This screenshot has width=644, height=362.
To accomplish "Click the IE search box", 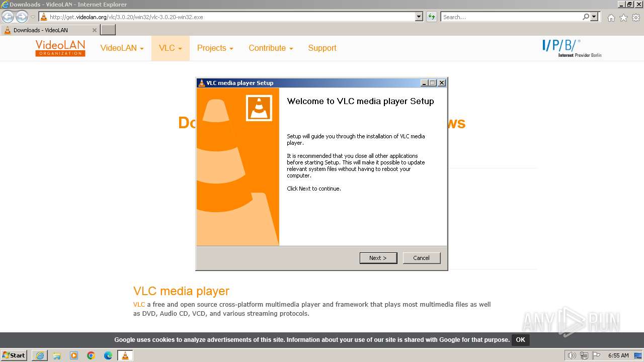I will pyautogui.click(x=511, y=17).
